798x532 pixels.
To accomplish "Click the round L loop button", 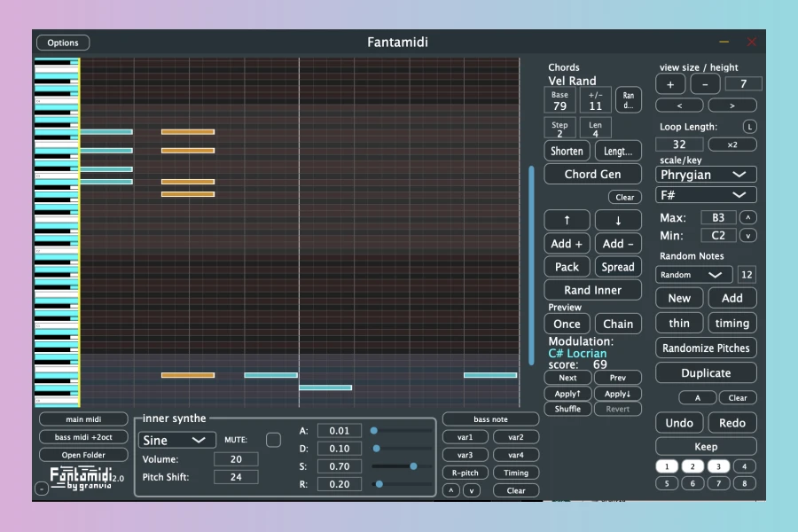I will tap(749, 127).
